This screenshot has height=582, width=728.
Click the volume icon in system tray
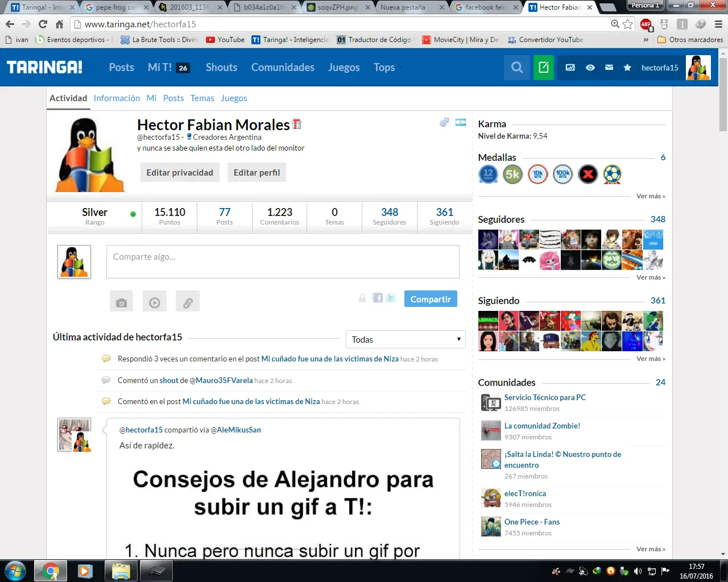click(x=638, y=571)
